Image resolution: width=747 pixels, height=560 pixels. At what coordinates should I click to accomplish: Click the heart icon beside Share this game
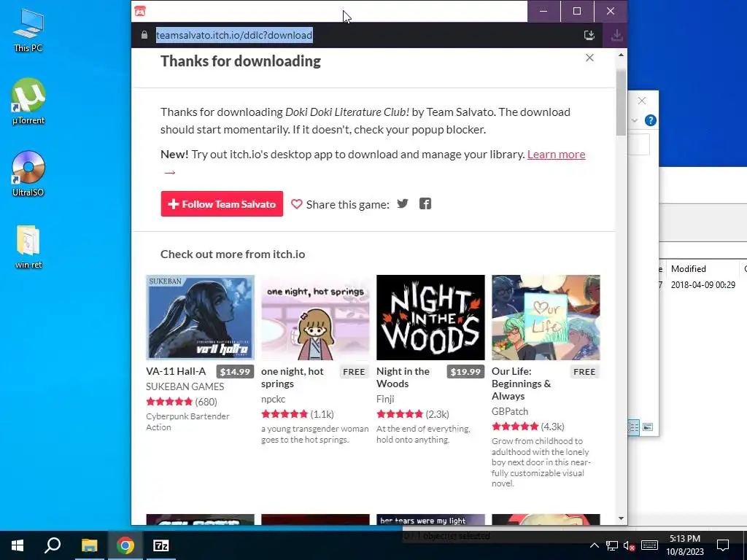click(x=296, y=204)
